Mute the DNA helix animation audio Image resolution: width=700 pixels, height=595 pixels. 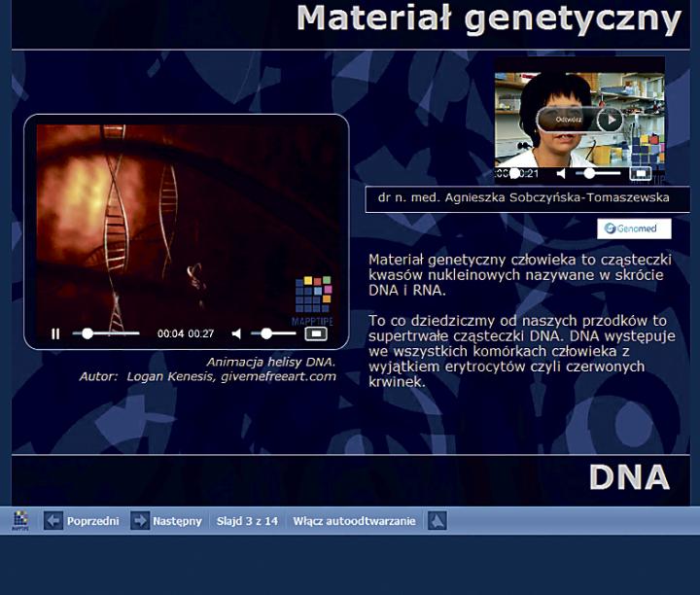point(236,333)
